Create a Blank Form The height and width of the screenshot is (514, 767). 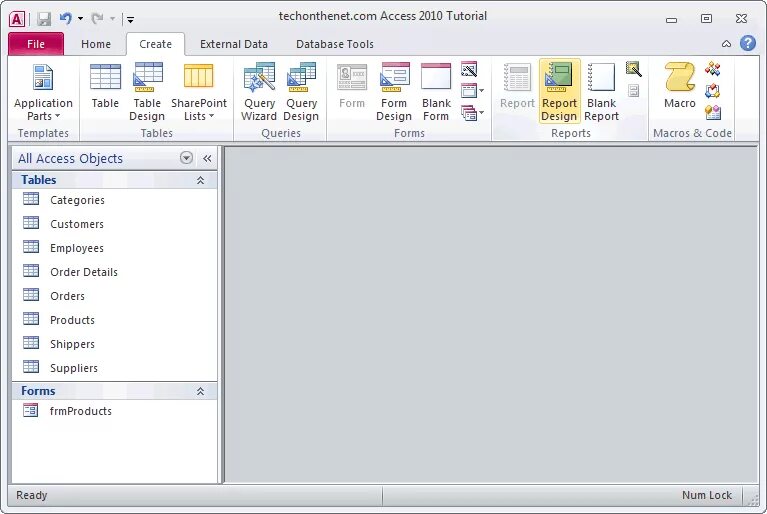(436, 92)
